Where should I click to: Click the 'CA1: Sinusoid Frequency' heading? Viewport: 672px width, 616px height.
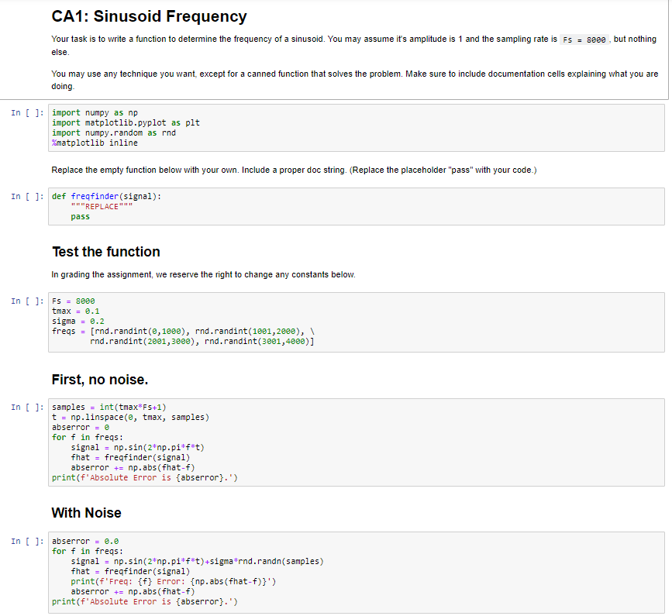(x=149, y=16)
